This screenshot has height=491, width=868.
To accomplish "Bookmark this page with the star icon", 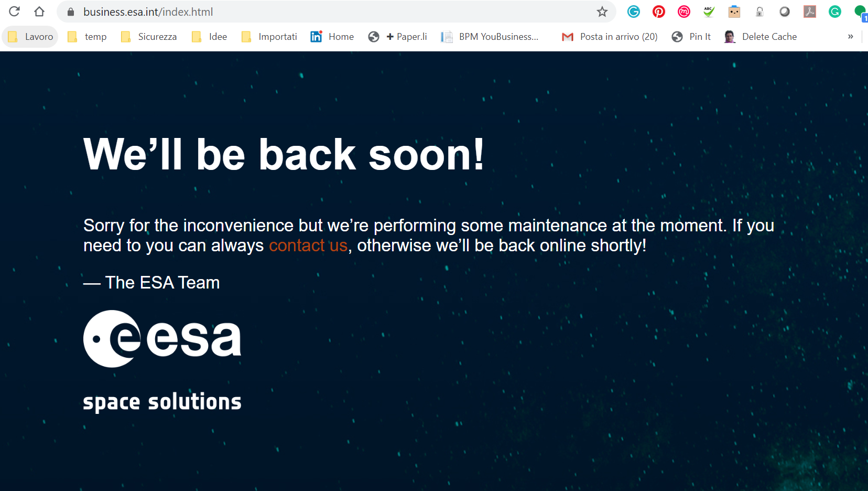I will (602, 12).
